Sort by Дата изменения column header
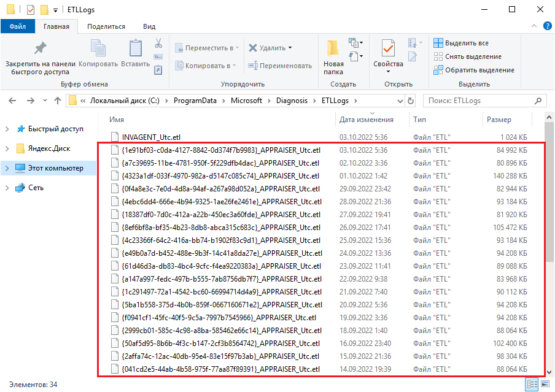Viewport: 555px width, 392px height. coord(367,120)
